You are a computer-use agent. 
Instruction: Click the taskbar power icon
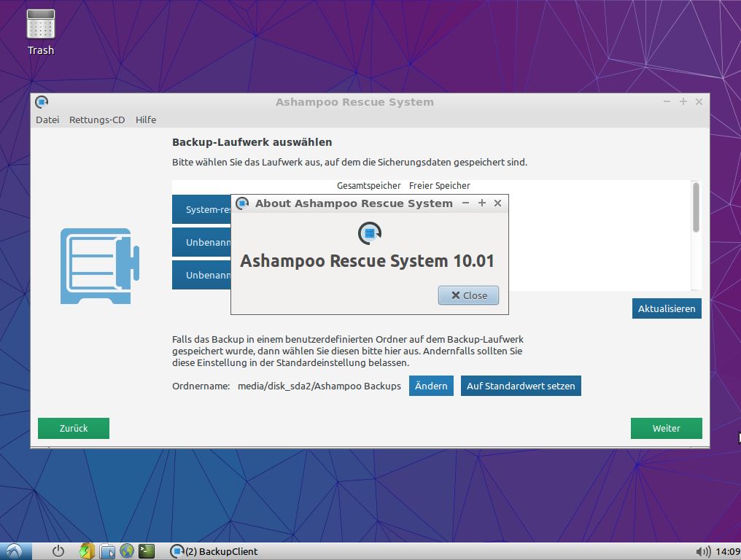click(x=58, y=551)
